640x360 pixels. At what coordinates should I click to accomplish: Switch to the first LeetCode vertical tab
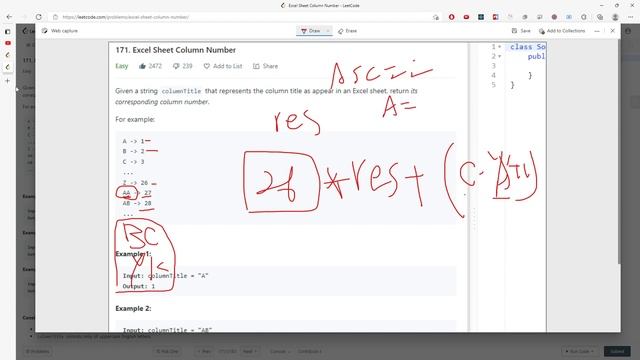click(8, 55)
